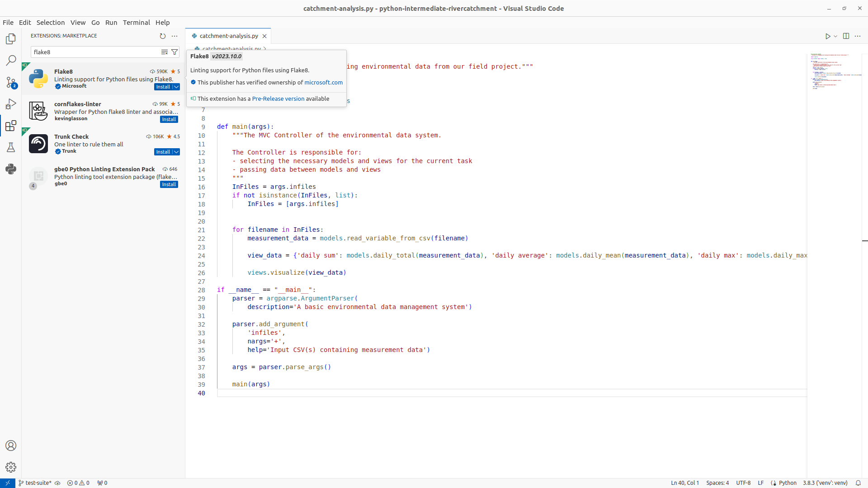Viewport: 868px width, 488px height.
Task: Open notifications bell in status bar
Action: coord(858,483)
